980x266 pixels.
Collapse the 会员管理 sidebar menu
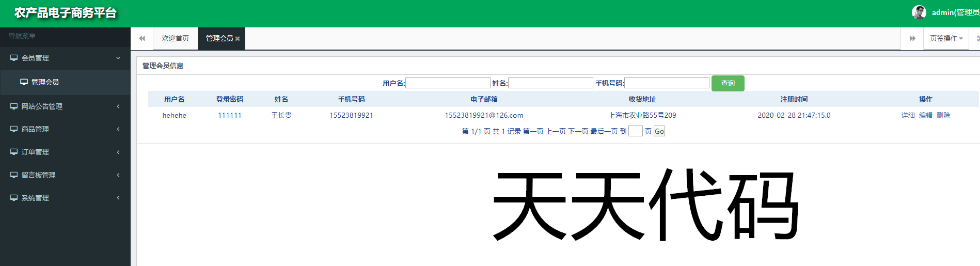click(x=118, y=58)
